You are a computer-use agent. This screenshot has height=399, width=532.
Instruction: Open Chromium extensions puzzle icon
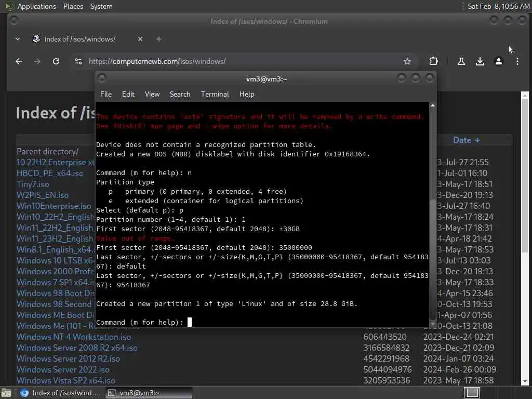[433, 61]
